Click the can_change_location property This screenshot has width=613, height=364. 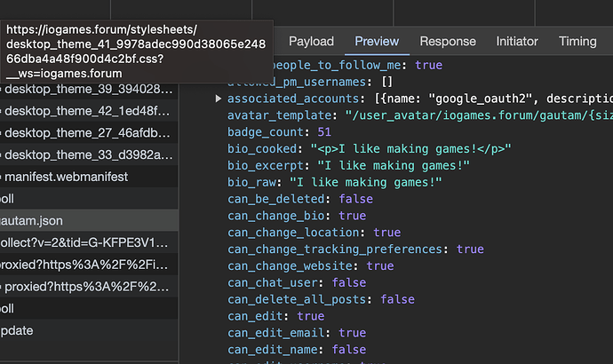(314, 233)
